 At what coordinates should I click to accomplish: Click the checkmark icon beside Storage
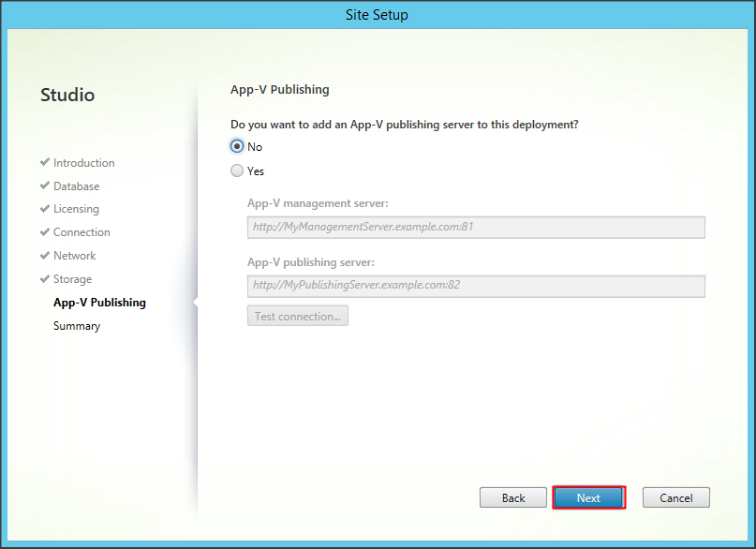[x=45, y=279]
